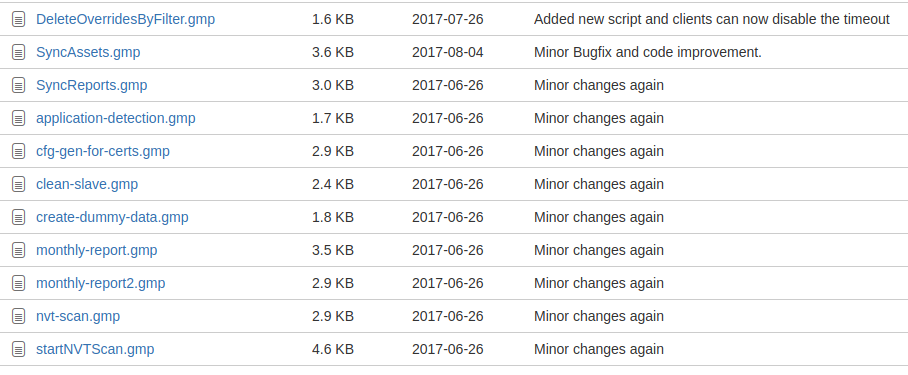
Task: Open the monthly-report.gmp script
Action: [x=97, y=250]
